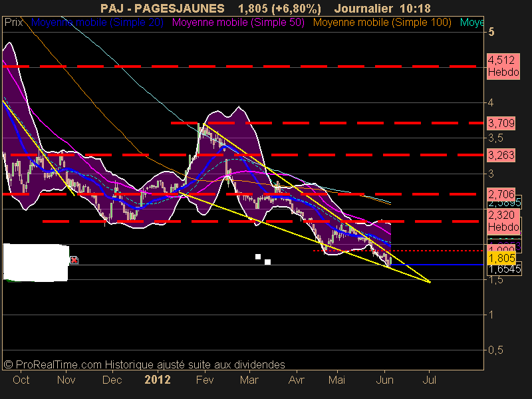Click the 1,805 (+6,80%) quote

[x=279, y=8]
